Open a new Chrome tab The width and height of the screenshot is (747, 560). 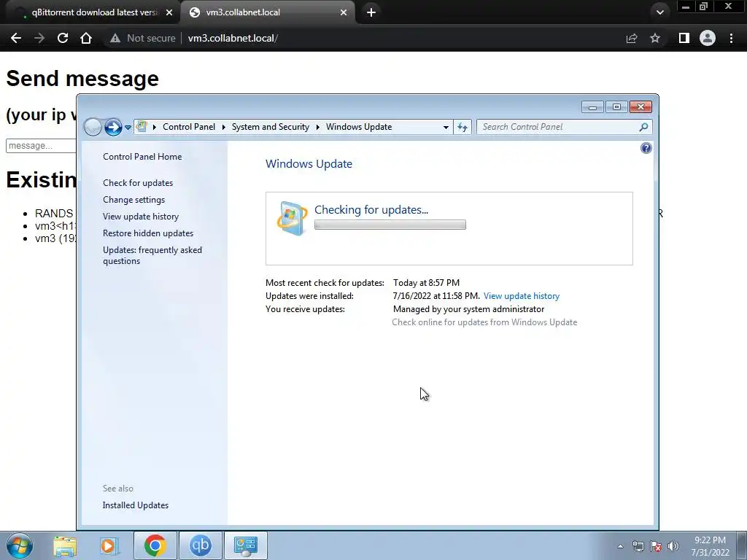pos(371,12)
